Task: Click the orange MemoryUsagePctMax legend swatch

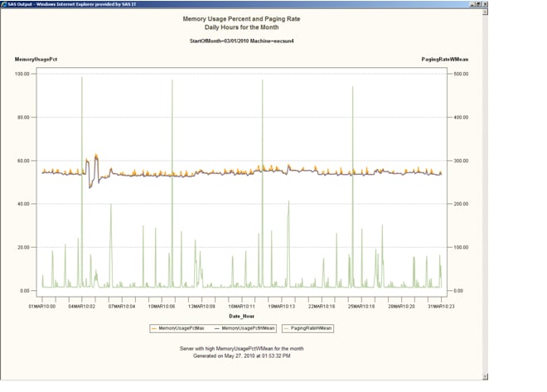Action: (152, 327)
